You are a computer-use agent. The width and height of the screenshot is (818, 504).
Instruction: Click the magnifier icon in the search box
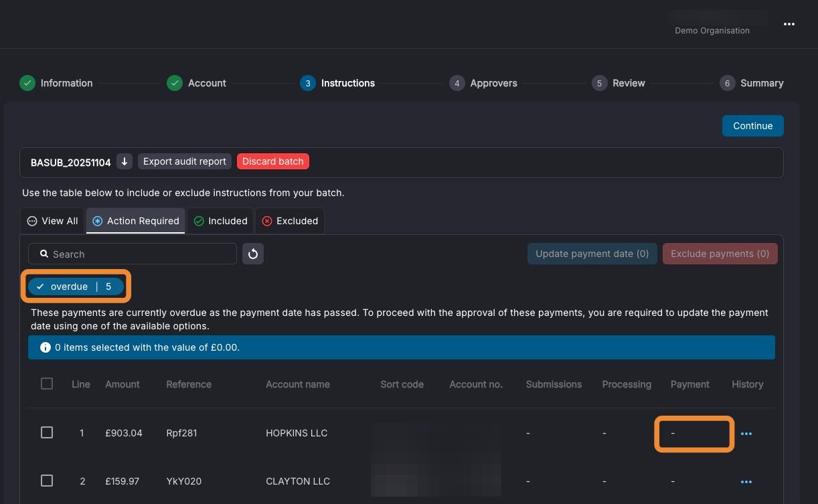click(44, 254)
